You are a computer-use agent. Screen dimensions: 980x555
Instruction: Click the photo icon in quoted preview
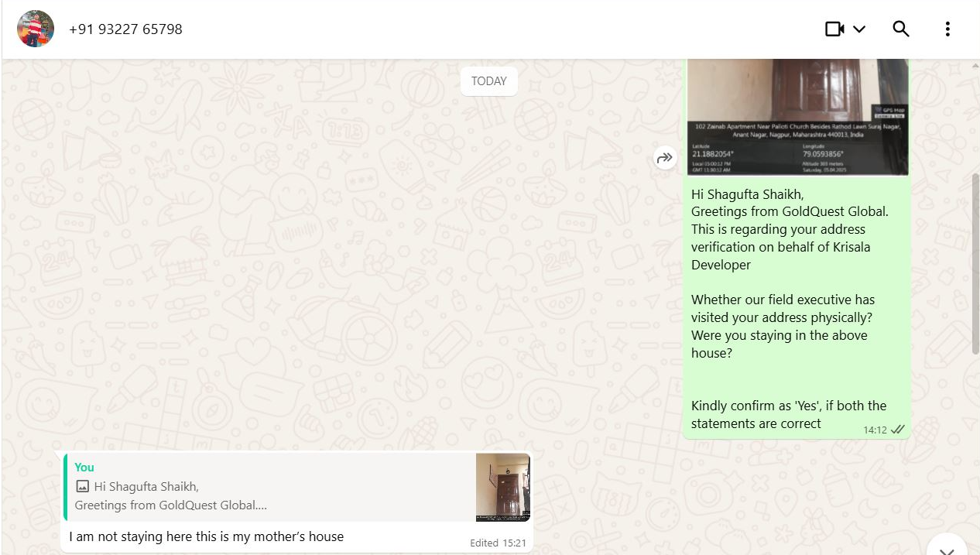[83, 487]
